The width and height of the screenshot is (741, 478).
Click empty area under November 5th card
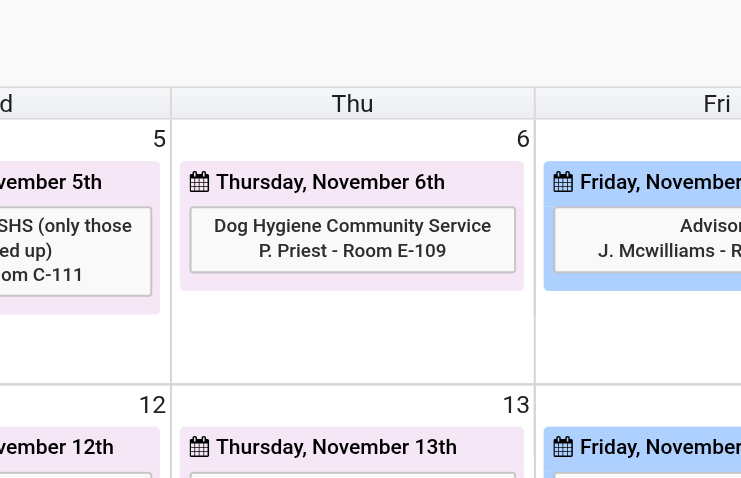(x=80, y=348)
